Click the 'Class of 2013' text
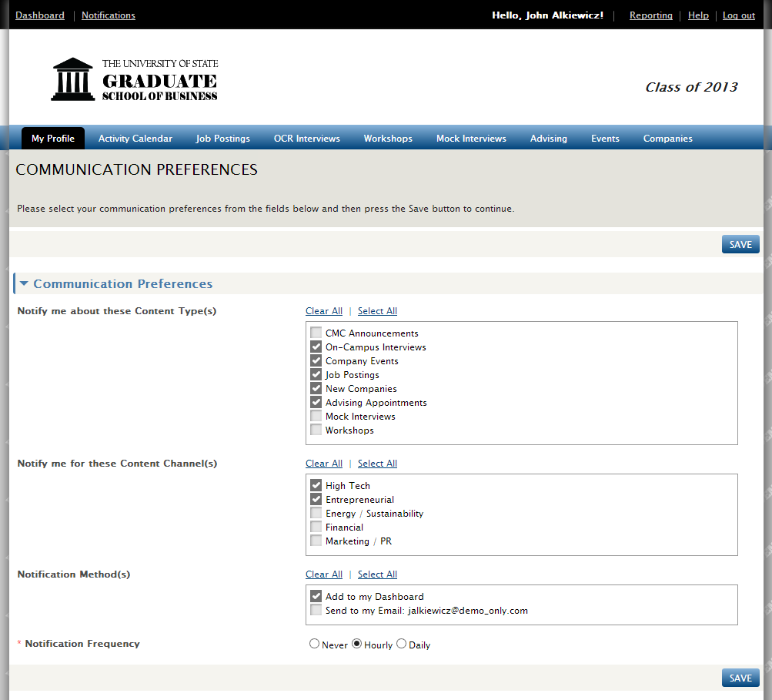This screenshot has height=700, width=772. tap(691, 87)
